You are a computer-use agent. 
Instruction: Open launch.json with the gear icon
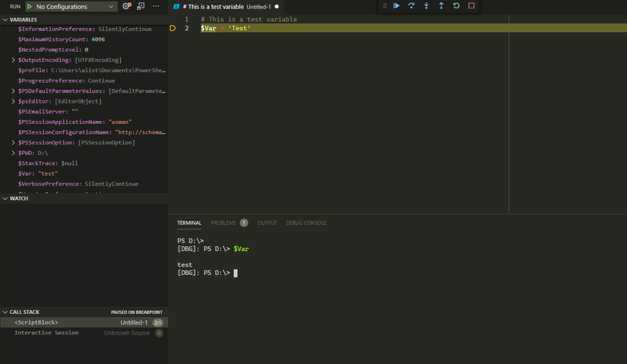[127, 6]
